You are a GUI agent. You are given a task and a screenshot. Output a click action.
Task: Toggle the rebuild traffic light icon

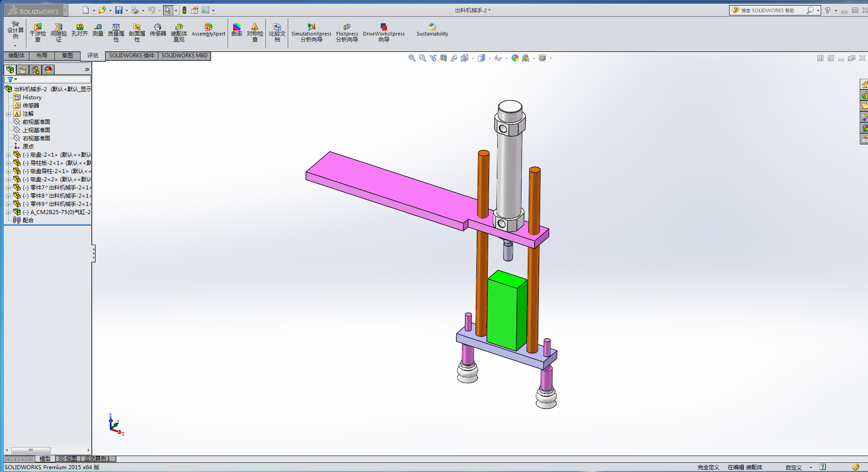(184, 10)
